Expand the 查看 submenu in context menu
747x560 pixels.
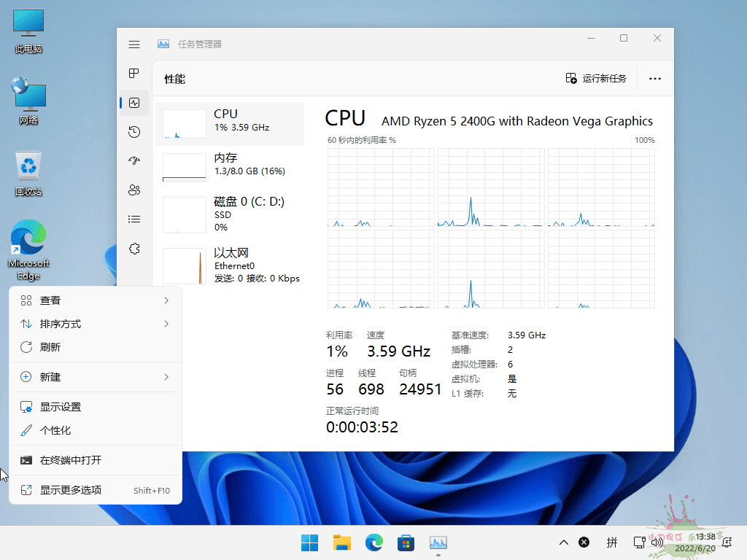(95, 300)
